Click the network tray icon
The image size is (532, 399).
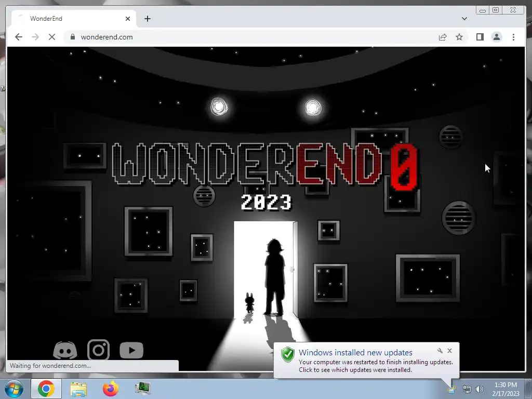pos(467,389)
